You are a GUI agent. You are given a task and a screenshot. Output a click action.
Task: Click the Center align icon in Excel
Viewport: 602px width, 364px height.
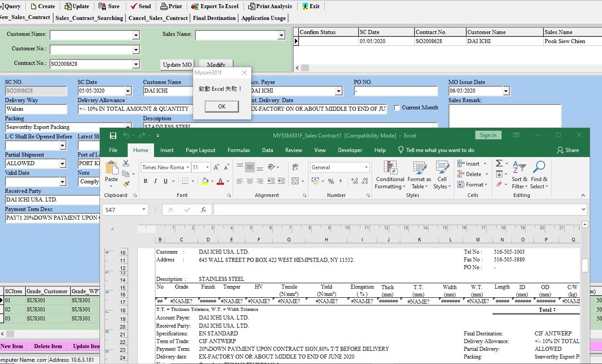coord(250,181)
